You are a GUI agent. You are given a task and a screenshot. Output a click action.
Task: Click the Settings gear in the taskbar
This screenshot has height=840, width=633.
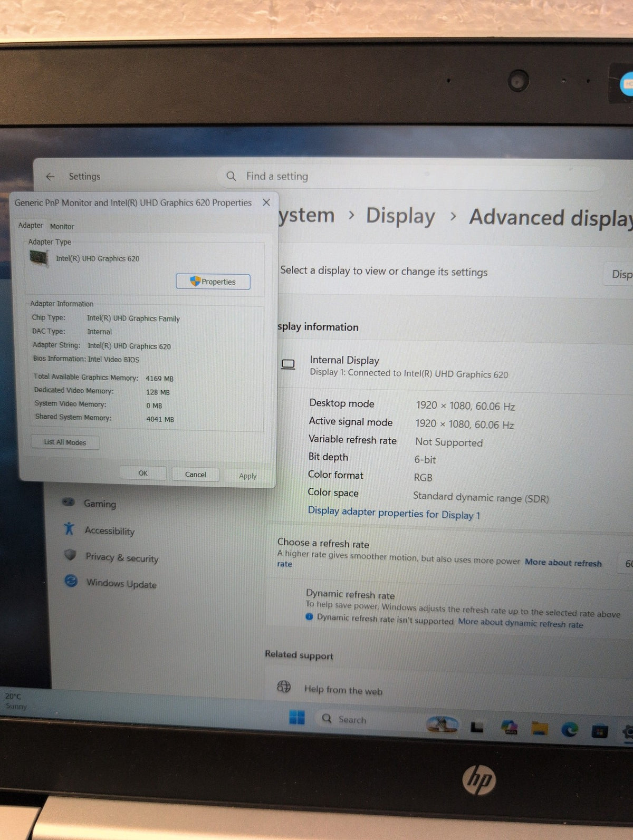click(x=627, y=732)
